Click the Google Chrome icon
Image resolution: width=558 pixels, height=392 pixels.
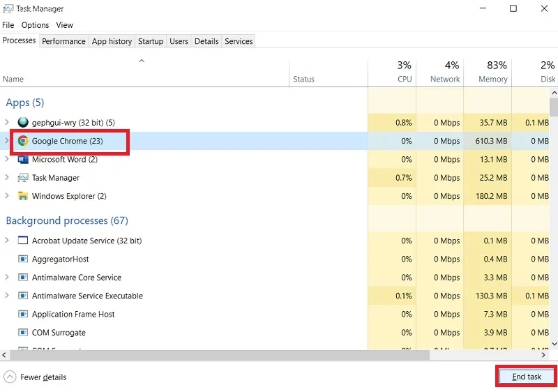[x=23, y=141]
